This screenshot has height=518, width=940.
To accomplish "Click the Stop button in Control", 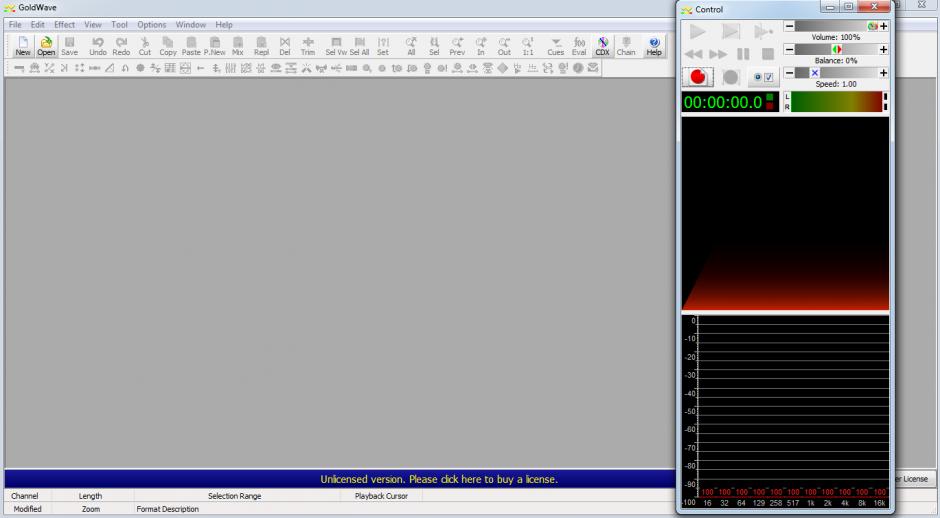I will click(x=767, y=54).
